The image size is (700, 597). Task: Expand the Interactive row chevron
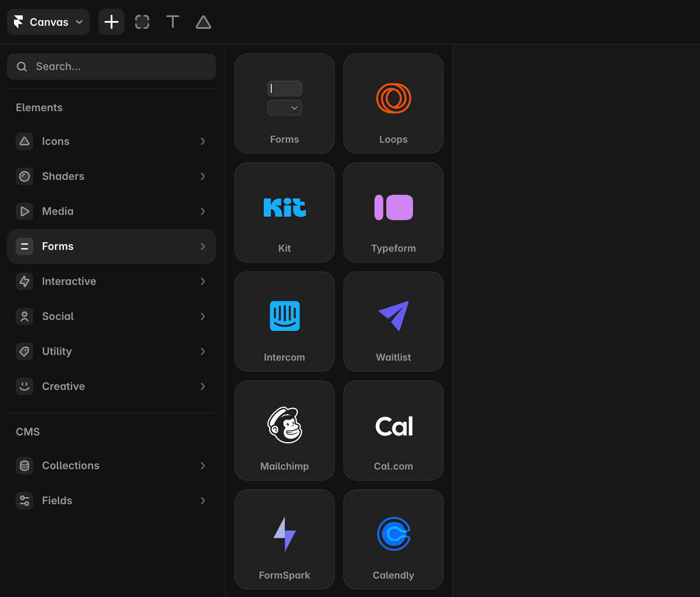pyautogui.click(x=203, y=281)
